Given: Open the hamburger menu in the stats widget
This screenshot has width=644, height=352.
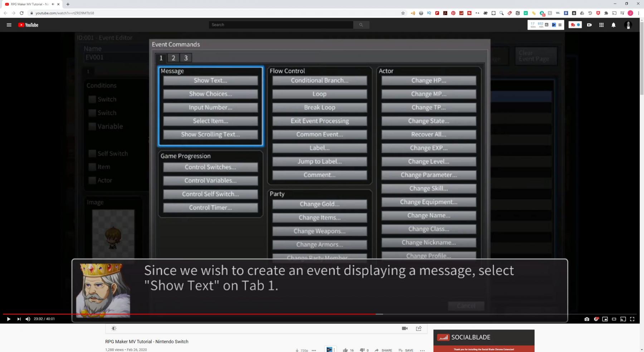Looking at the screenshot, I should [x=560, y=25].
